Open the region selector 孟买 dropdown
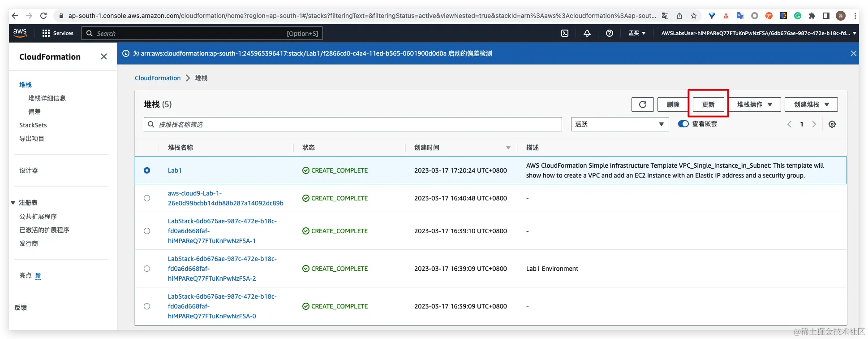 637,33
